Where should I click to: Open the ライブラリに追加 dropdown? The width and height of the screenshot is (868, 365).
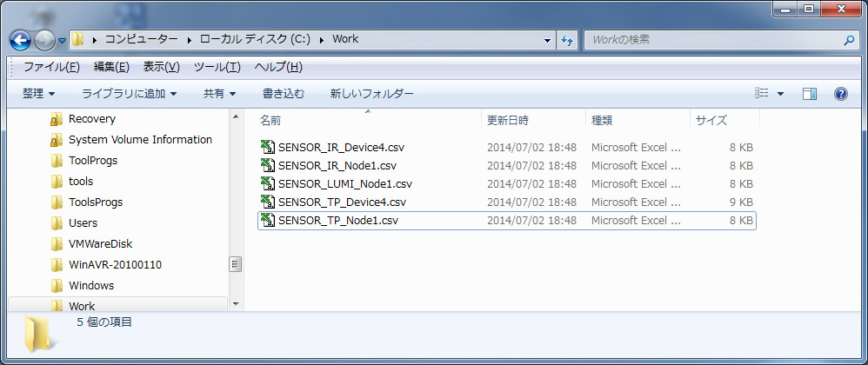click(x=130, y=94)
